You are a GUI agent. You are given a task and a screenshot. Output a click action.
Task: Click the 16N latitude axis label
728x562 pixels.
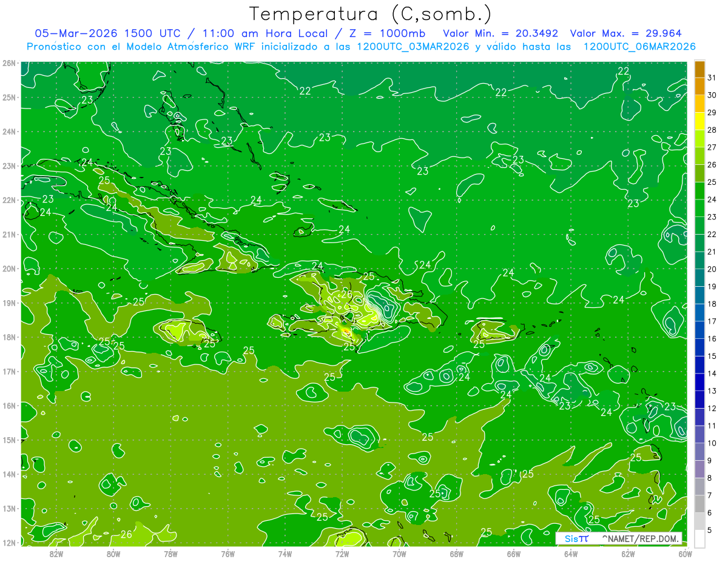[9, 406]
